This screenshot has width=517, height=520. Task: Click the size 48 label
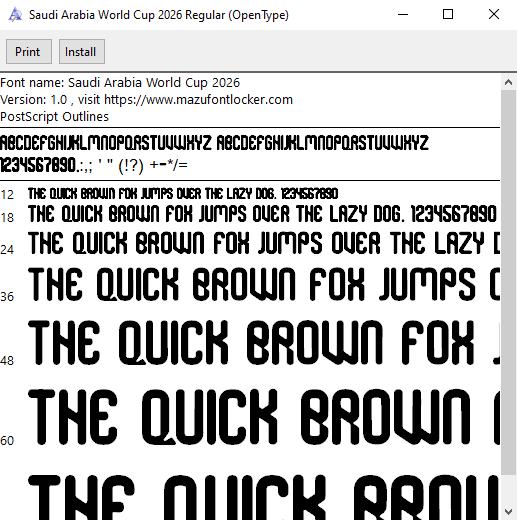(x=7, y=361)
